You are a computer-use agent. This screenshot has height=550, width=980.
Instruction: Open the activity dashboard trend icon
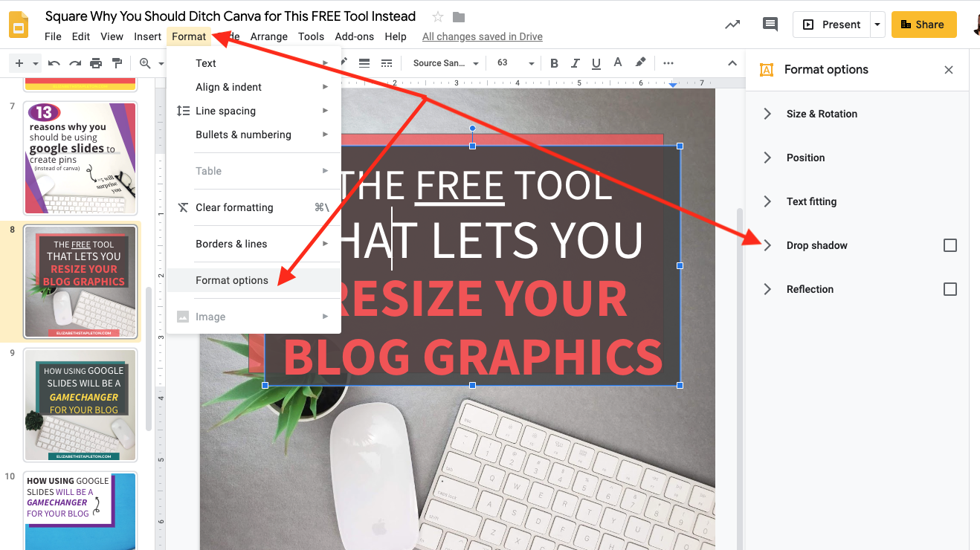point(732,25)
